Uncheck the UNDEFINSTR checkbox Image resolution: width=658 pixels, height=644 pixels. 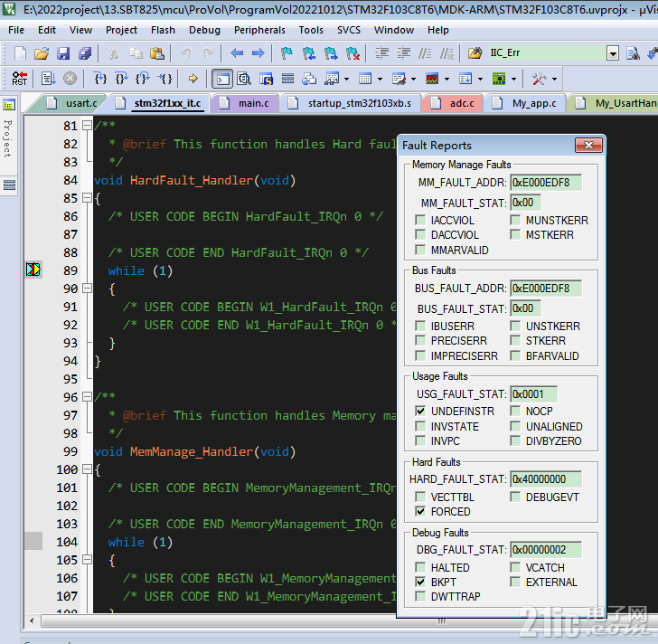coord(420,411)
